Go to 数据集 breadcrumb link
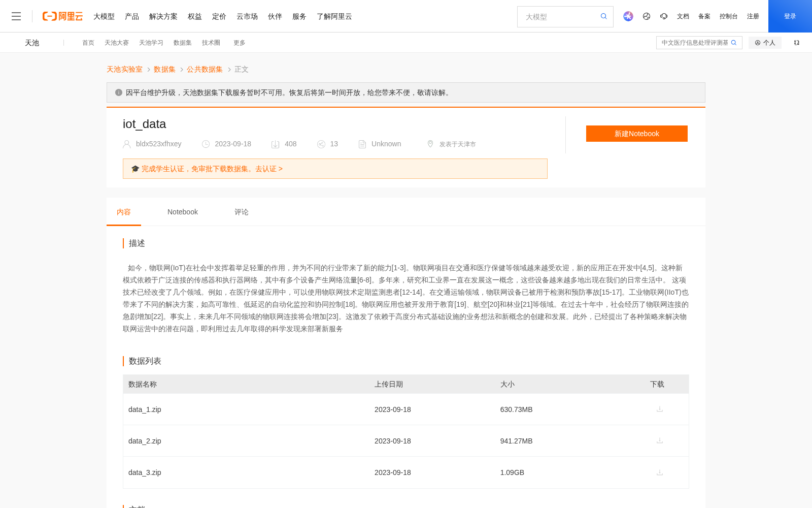Viewport: 812px width, 508px height. (164, 69)
